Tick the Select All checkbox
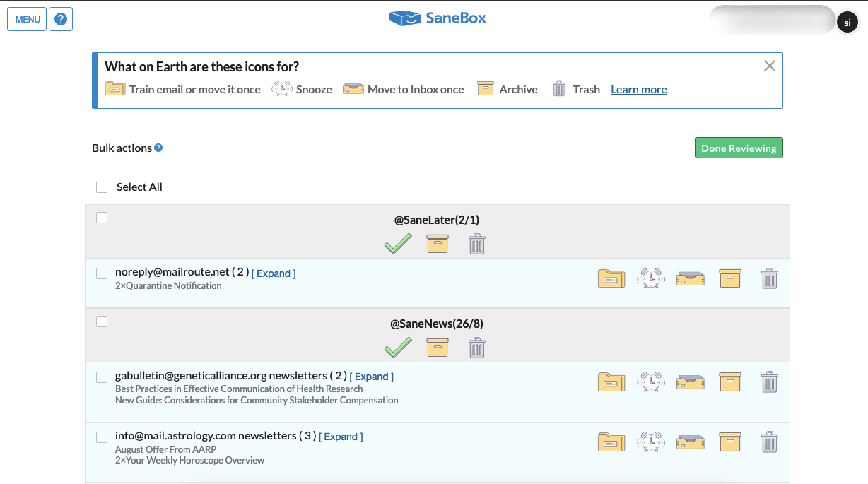Image resolution: width=868 pixels, height=484 pixels. [x=102, y=187]
